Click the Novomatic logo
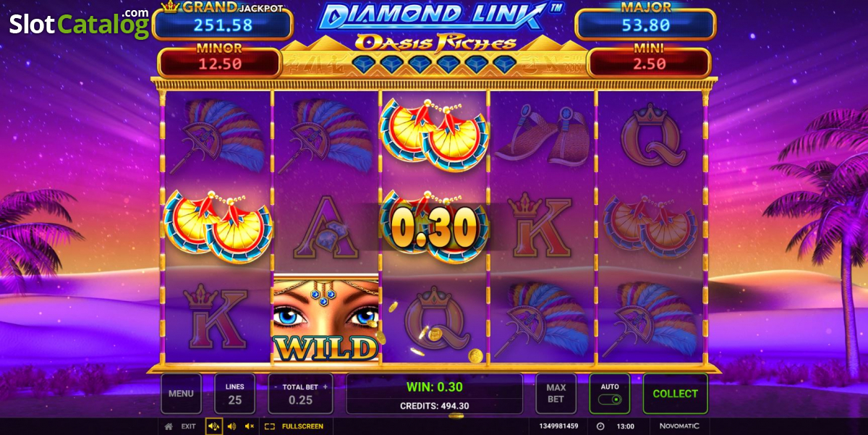Viewport: 868px width, 435px height. coord(679,426)
